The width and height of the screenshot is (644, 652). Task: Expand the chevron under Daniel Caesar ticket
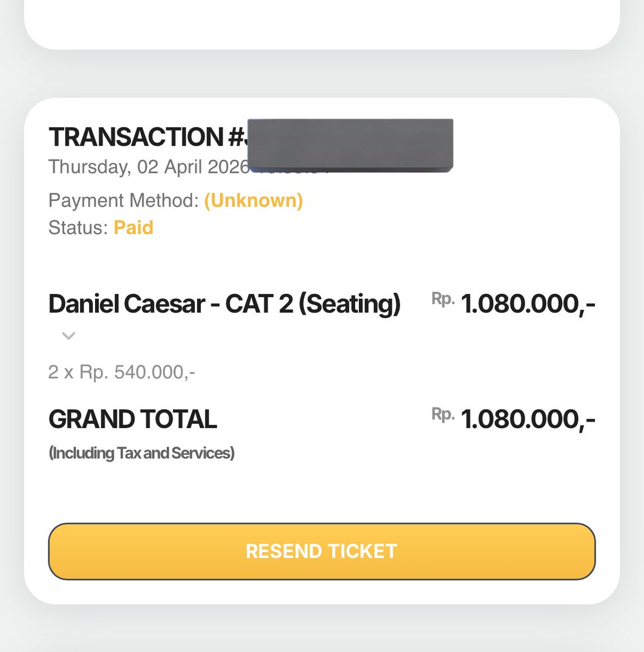click(x=68, y=336)
